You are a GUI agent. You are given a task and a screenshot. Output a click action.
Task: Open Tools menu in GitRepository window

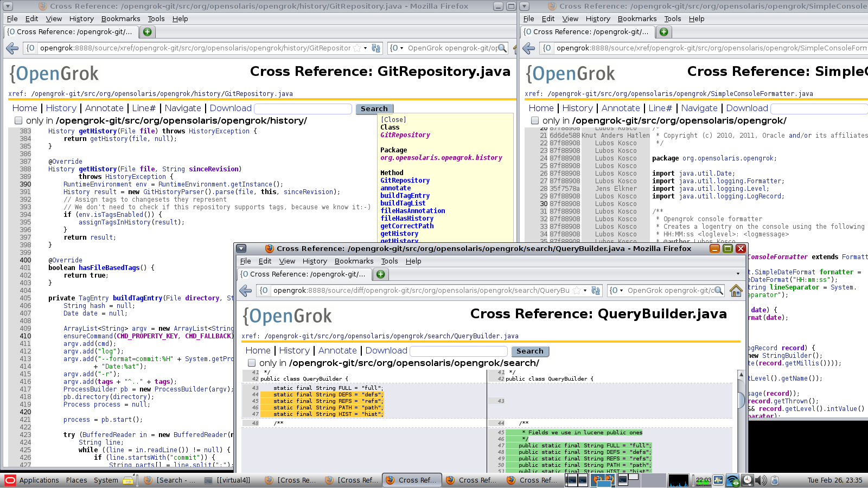(156, 19)
